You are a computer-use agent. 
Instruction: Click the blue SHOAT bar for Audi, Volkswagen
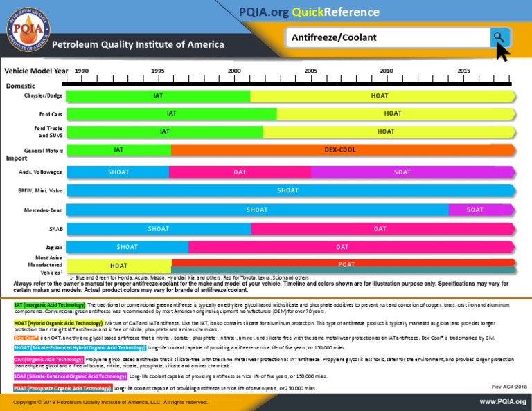coord(118,172)
